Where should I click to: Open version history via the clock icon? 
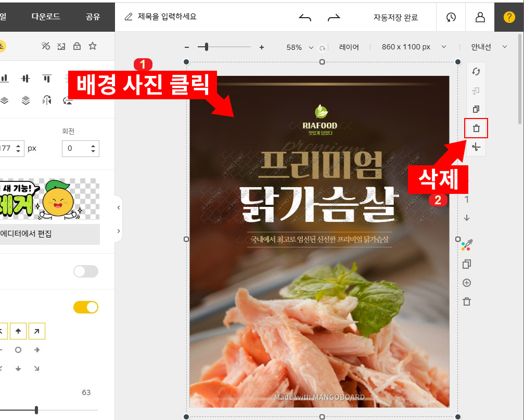click(x=451, y=17)
